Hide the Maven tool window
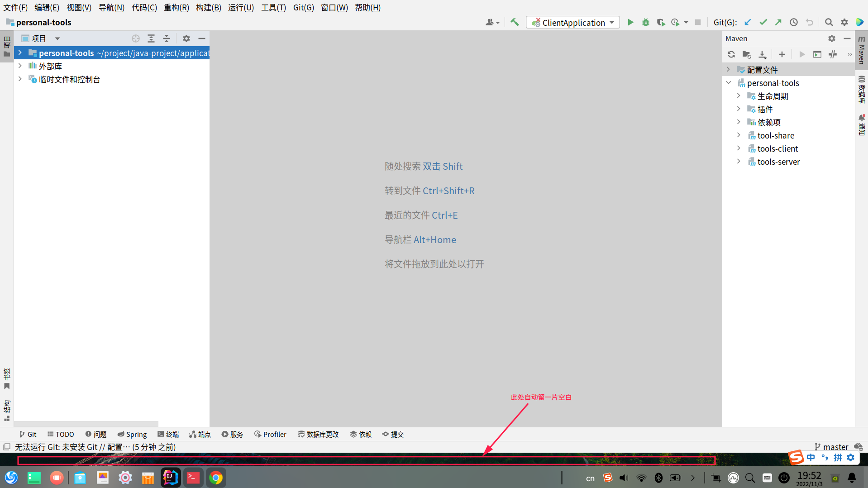868x488 pixels. (x=847, y=38)
